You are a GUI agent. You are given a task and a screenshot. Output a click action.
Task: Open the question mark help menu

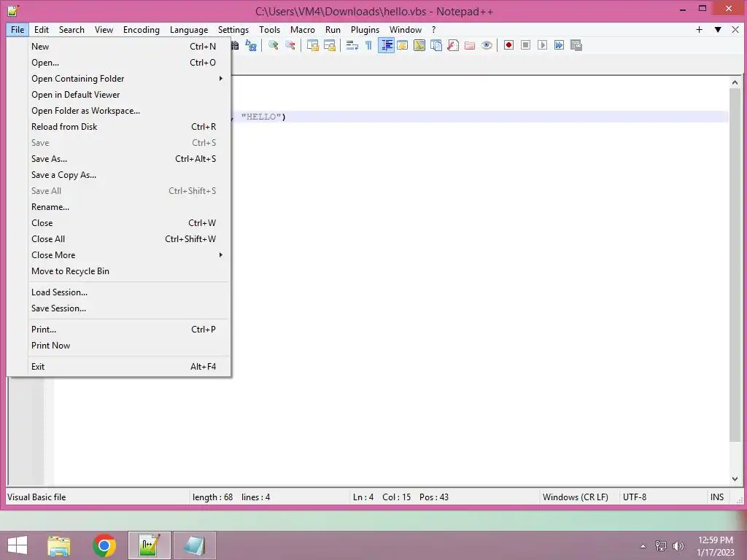point(433,29)
